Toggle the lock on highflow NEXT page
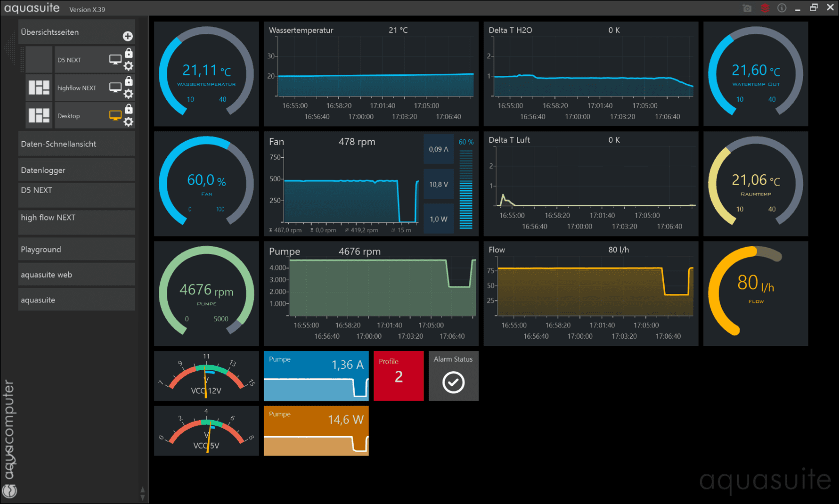 pos(129,81)
